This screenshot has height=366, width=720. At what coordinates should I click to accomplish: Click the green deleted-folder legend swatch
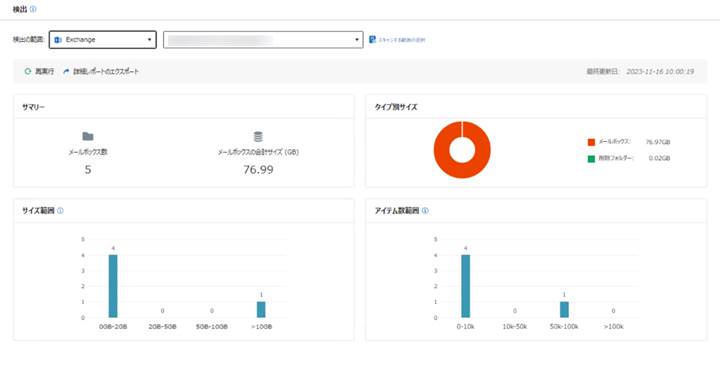click(x=591, y=159)
